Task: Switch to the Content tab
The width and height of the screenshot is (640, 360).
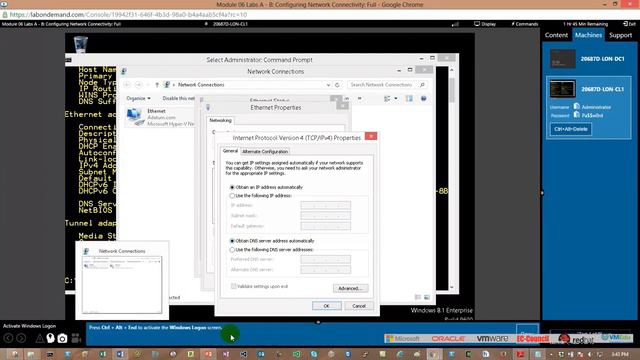Action: click(556, 35)
